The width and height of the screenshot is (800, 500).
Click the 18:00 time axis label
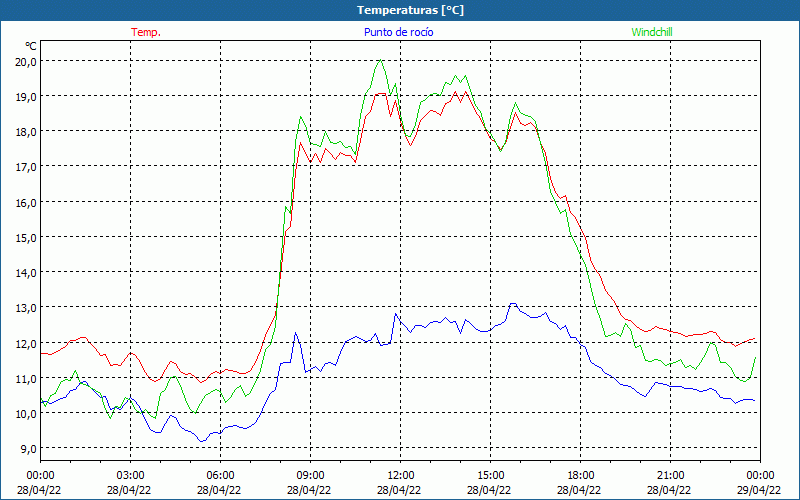[581, 476]
